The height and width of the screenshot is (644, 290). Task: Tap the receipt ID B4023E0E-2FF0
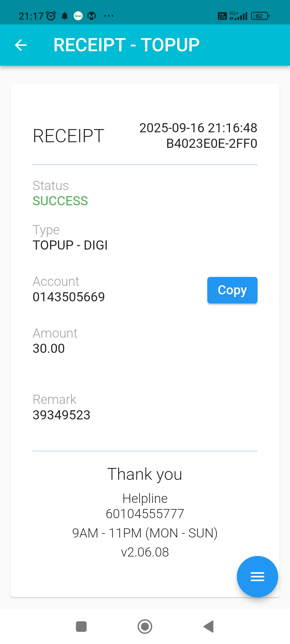coord(212,144)
